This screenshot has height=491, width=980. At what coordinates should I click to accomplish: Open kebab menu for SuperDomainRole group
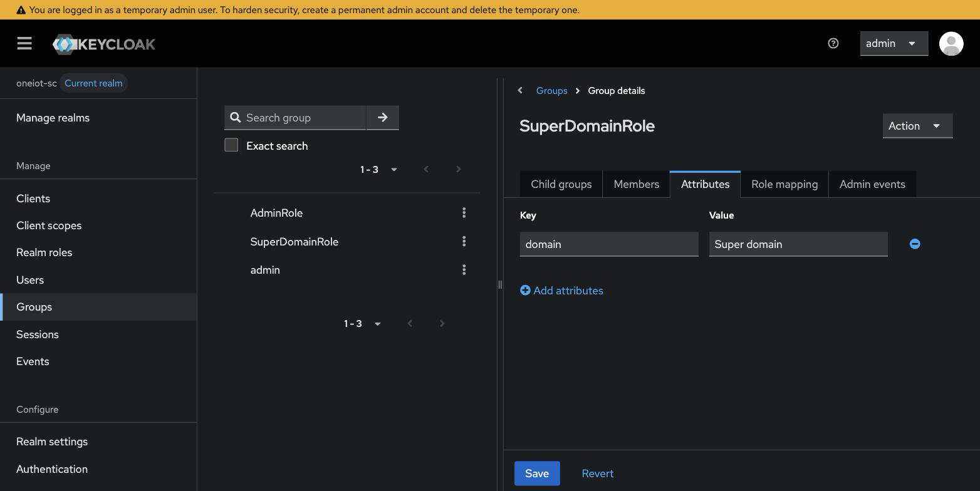[x=464, y=242]
